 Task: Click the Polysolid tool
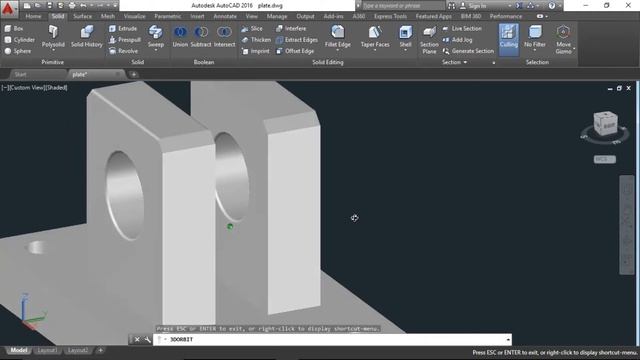53,36
